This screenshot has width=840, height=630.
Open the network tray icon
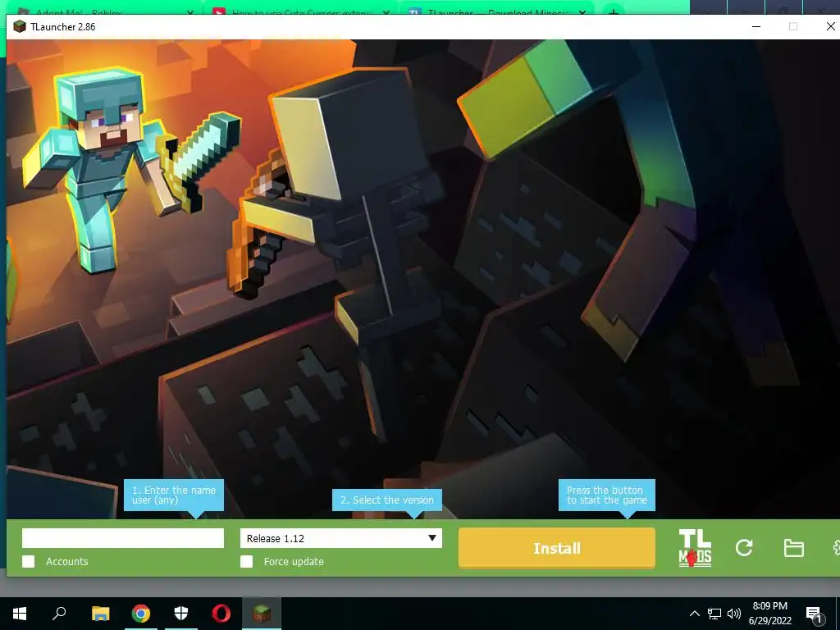(714, 614)
